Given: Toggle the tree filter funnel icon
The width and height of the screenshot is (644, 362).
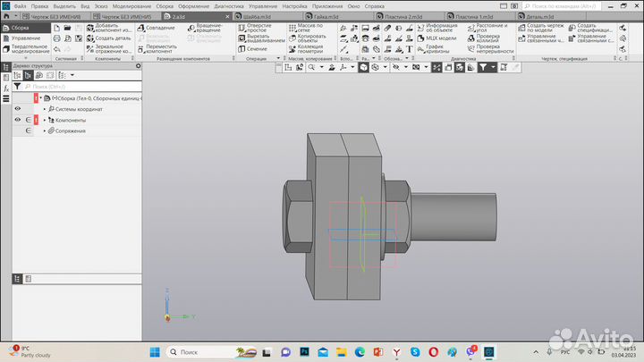Looking at the screenshot, I should [17, 86].
